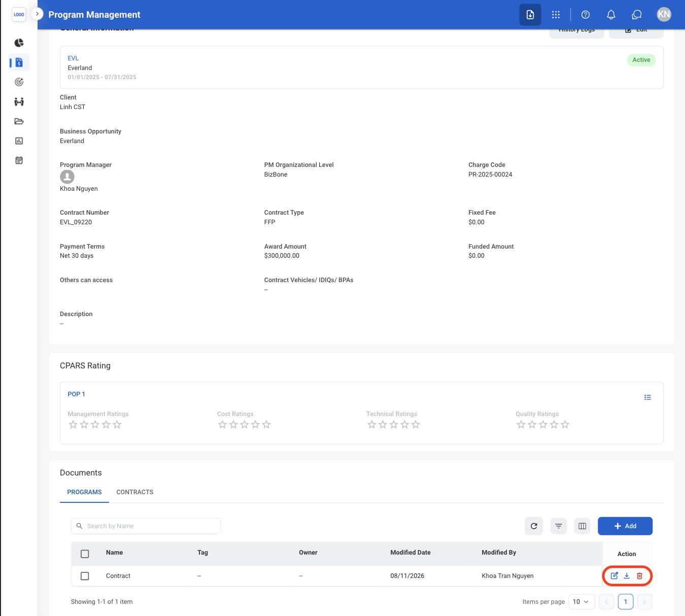Open the help question mark icon
This screenshot has width=685, height=616.
[x=586, y=15]
